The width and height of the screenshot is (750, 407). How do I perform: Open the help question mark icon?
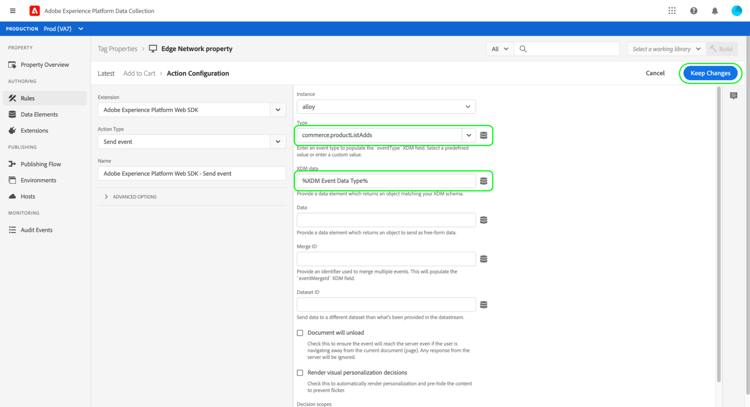(x=694, y=11)
